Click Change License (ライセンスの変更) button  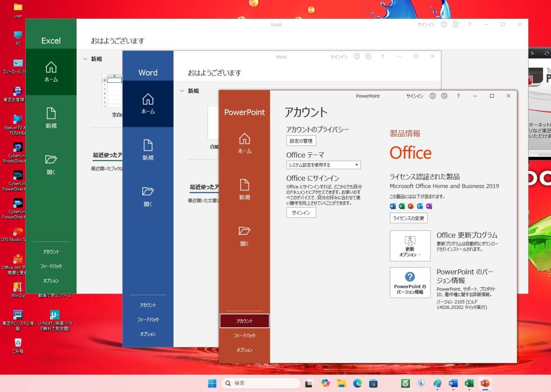pos(409,218)
